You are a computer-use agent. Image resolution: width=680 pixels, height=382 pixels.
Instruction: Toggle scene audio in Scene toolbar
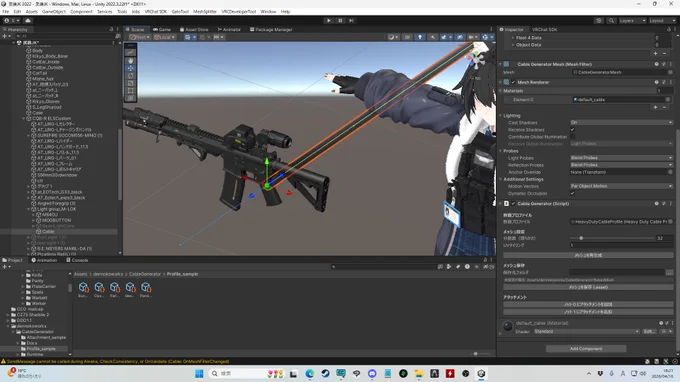pyautogui.click(x=432, y=37)
